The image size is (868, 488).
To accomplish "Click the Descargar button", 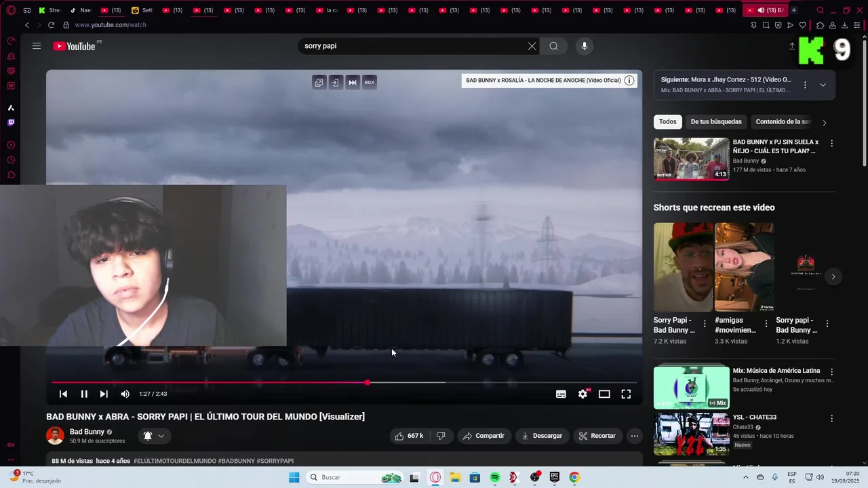I will (542, 436).
